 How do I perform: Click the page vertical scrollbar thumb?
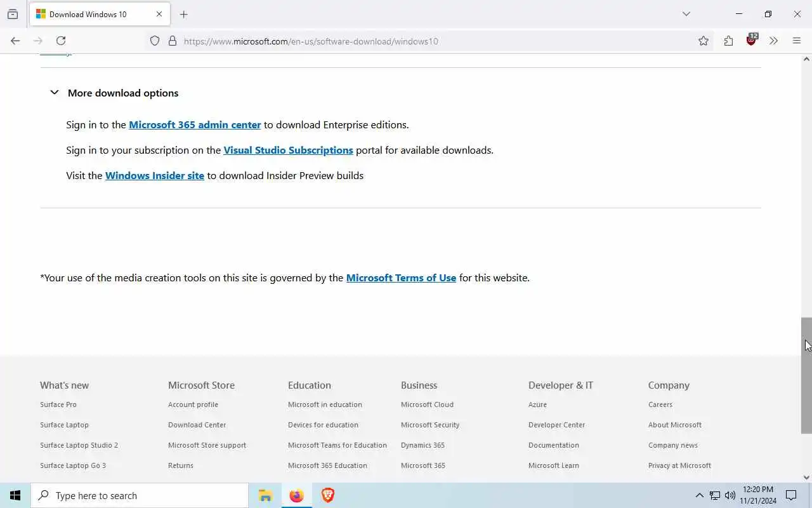pos(806,375)
